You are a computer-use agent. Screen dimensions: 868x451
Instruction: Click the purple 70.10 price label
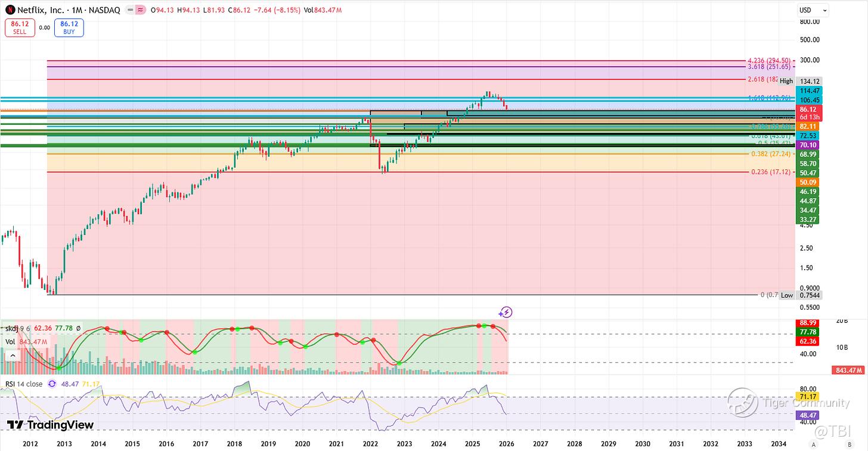[x=808, y=145]
